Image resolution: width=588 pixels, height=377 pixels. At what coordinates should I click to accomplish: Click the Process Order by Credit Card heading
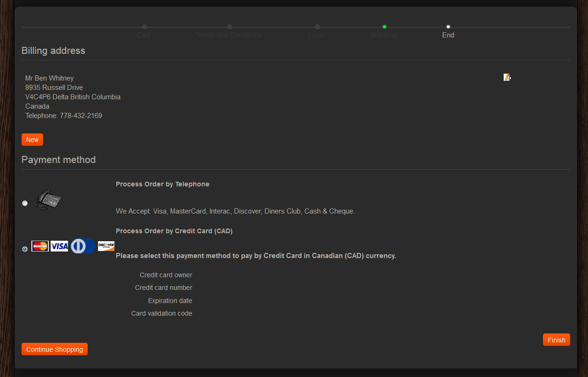[x=174, y=231]
